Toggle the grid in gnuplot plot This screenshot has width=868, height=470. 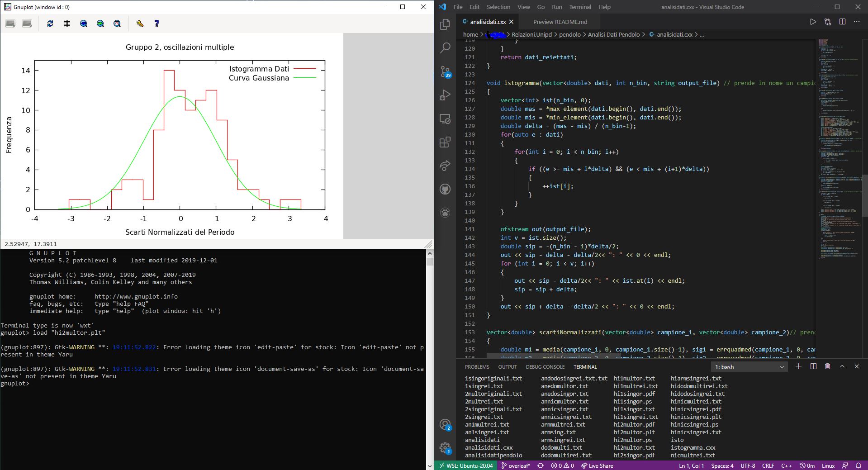pyautogui.click(x=67, y=24)
